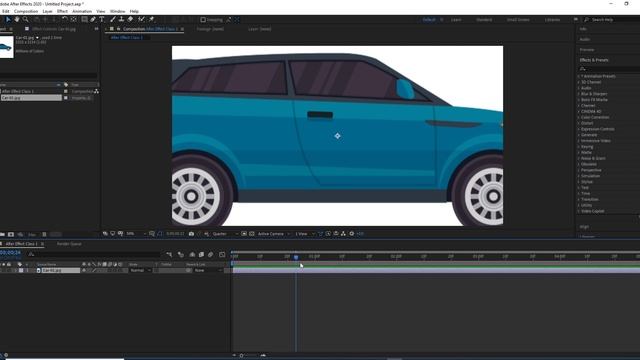Click the new composition icon in Project panel
The height and width of the screenshot is (360, 640).
coord(11,235)
